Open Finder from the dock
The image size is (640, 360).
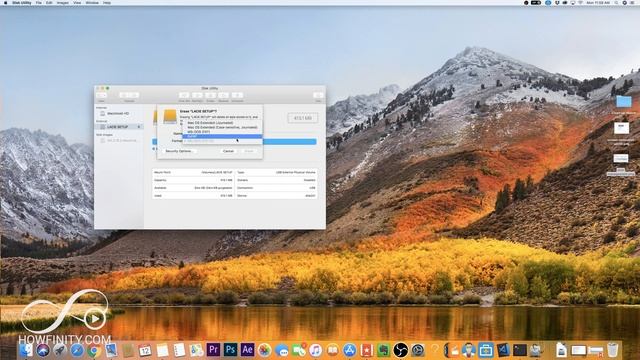(x=27, y=350)
